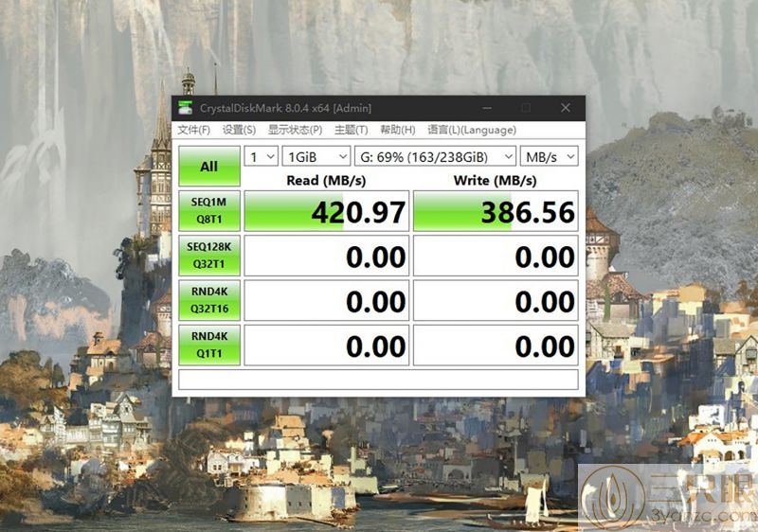Run the SEQ128K Q32T1 test
The width and height of the screenshot is (758, 532).
pos(209,256)
